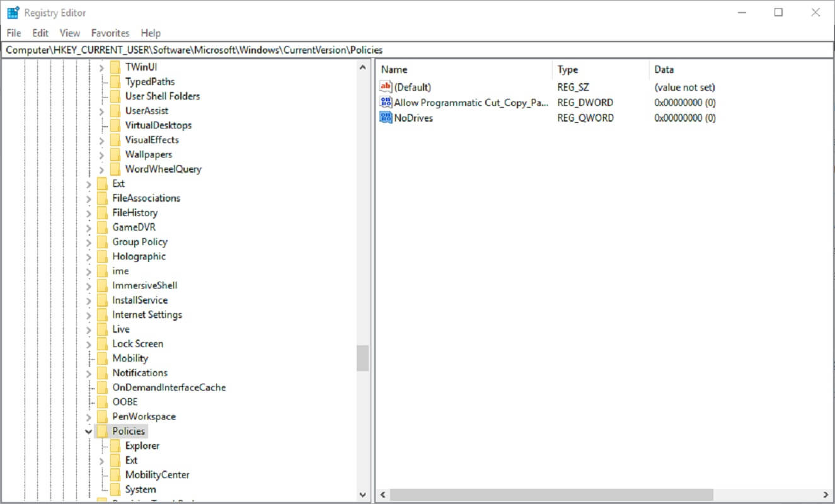Click the UserAssist folder icon
Screen dimensions: 835x504
115,110
